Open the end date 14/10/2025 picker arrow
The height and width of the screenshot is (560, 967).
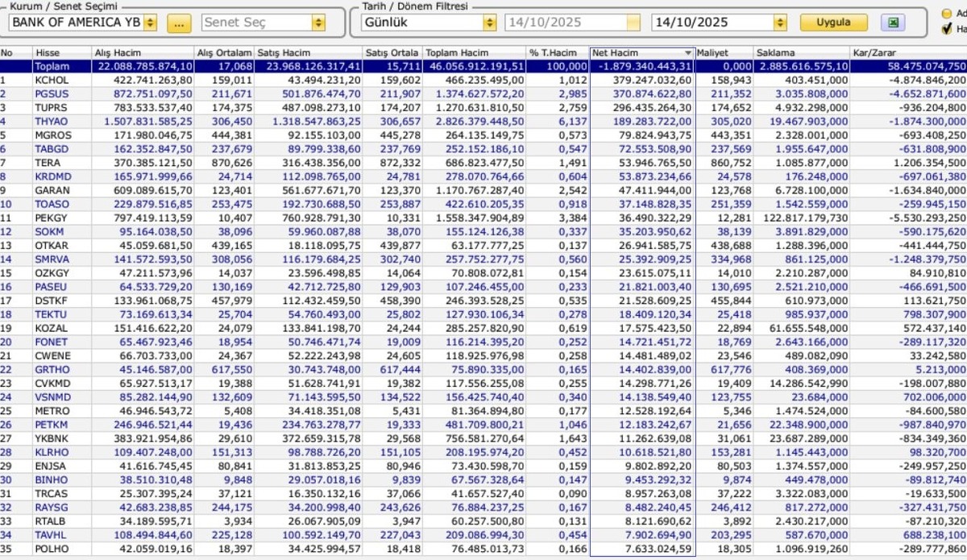click(x=778, y=23)
